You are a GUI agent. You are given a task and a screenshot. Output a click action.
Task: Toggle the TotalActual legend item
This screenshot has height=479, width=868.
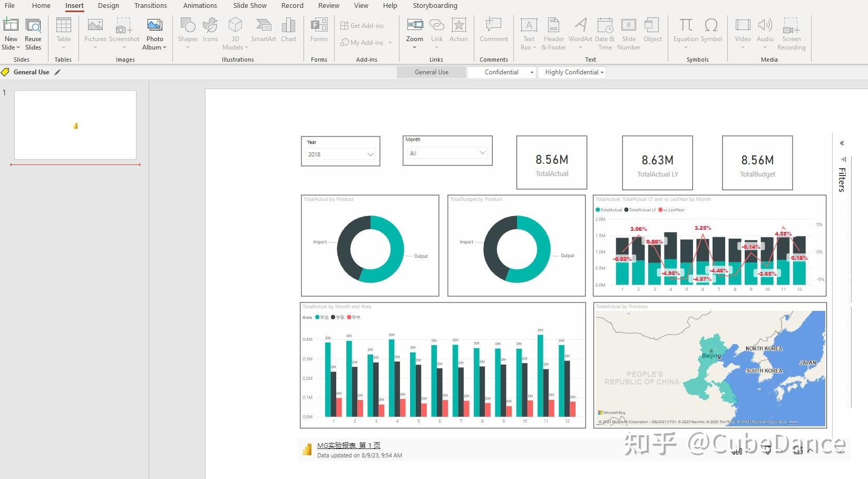pos(609,210)
